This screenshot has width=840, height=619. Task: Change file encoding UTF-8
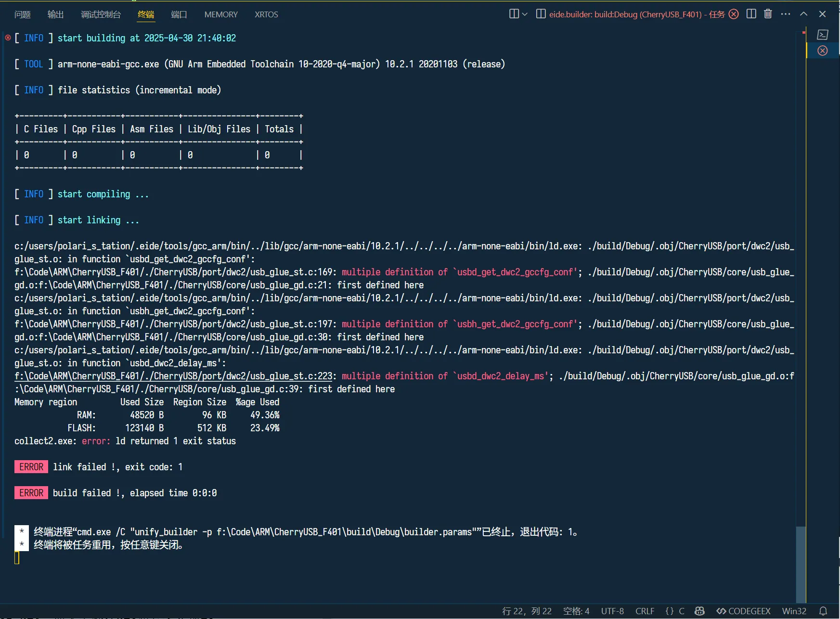[x=612, y=611]
